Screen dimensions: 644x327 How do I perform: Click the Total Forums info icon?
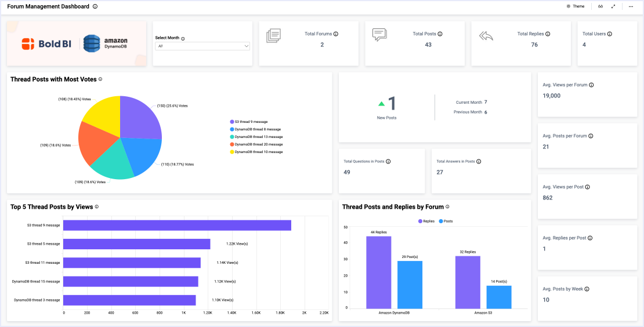point(336,34)
